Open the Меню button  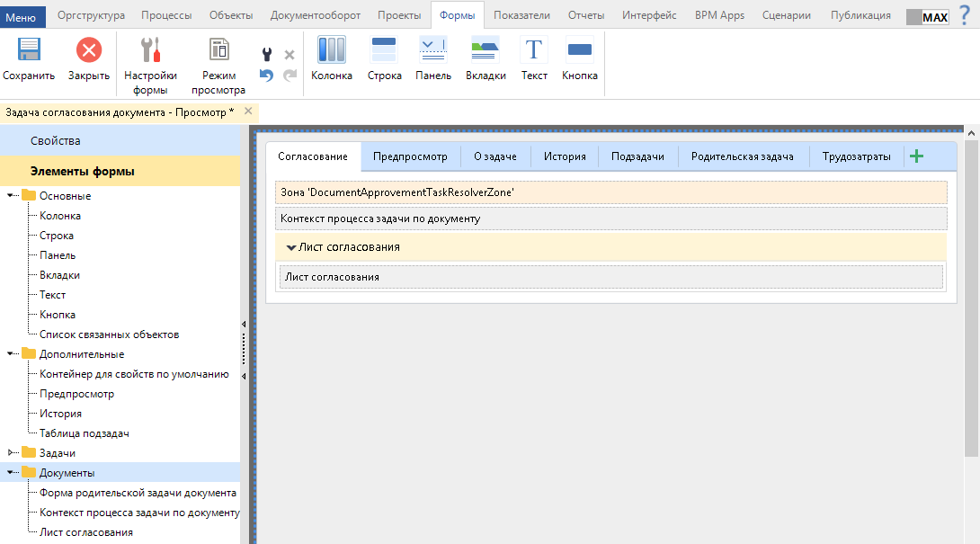(x=21, y=15)
